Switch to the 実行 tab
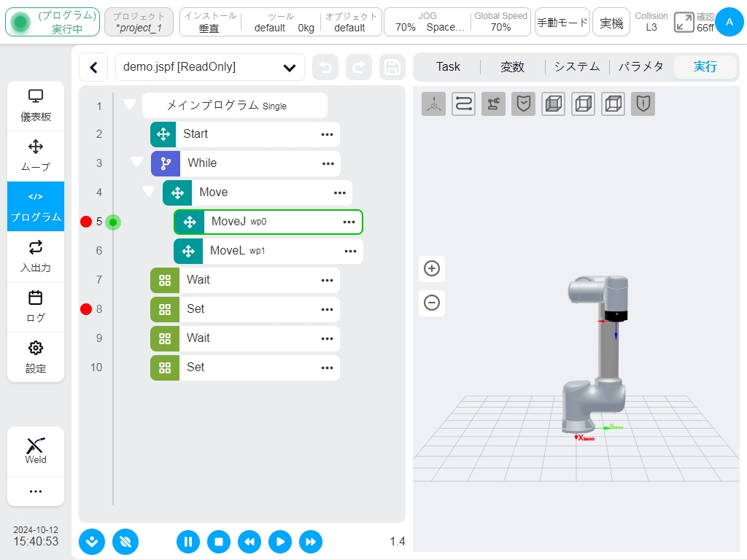Image resolution: width=747 pixels, height=560 pixels. coord(705,66)
